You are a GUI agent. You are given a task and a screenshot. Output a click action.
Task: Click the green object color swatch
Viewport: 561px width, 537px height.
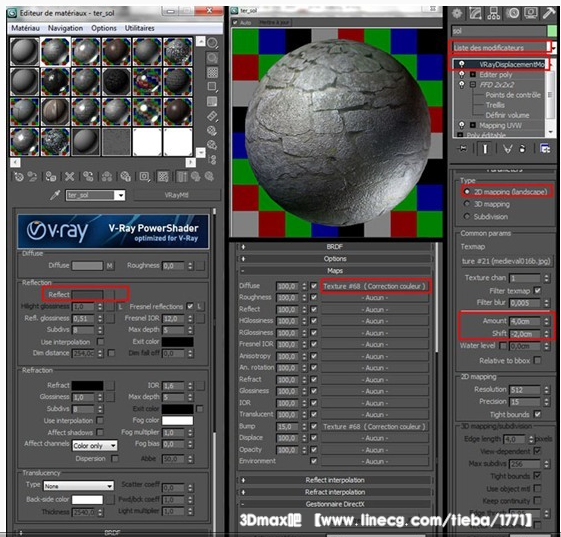(552, 31)
